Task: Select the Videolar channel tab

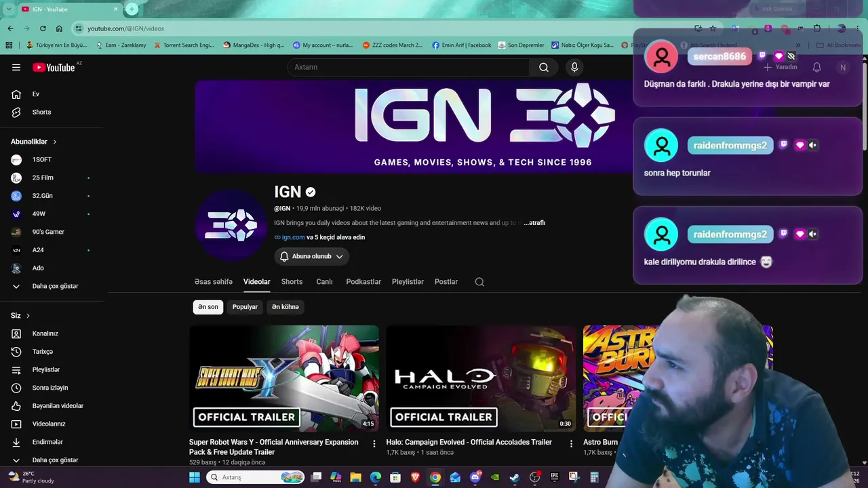Action: [257, 282]
